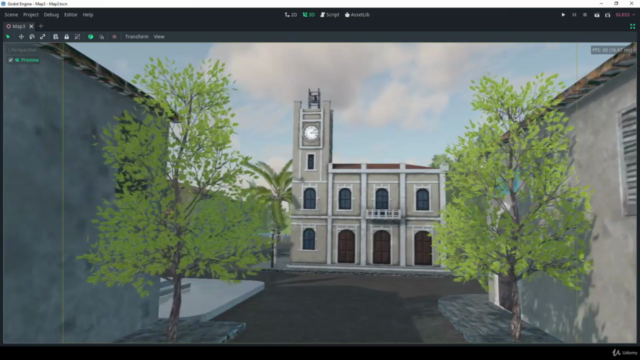The height and width of the screenshot is (360, 640).
Task: Switch to the 2D workspace
Action: pyautogui.click(x=291, y=15)
